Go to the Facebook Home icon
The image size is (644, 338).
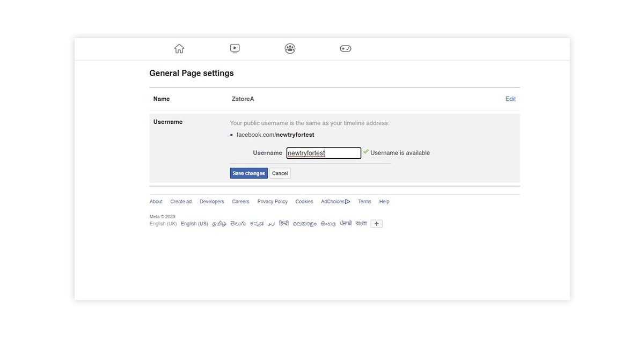pyautogui.click(x=179, y=49)
